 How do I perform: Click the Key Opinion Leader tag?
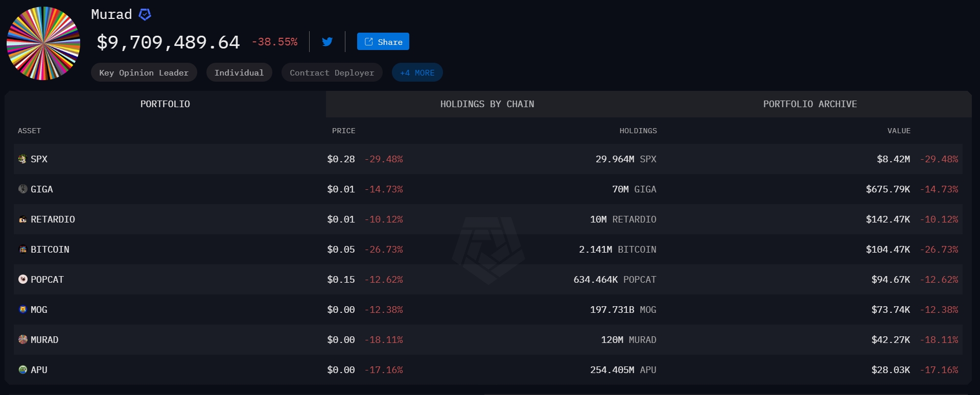tap(144, 73)
